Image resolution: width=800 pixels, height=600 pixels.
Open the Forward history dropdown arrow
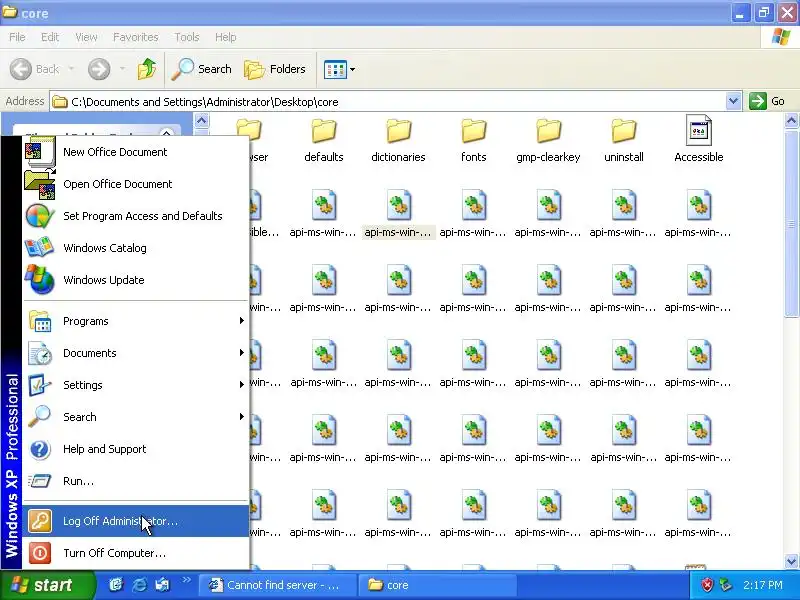(122, 69)
